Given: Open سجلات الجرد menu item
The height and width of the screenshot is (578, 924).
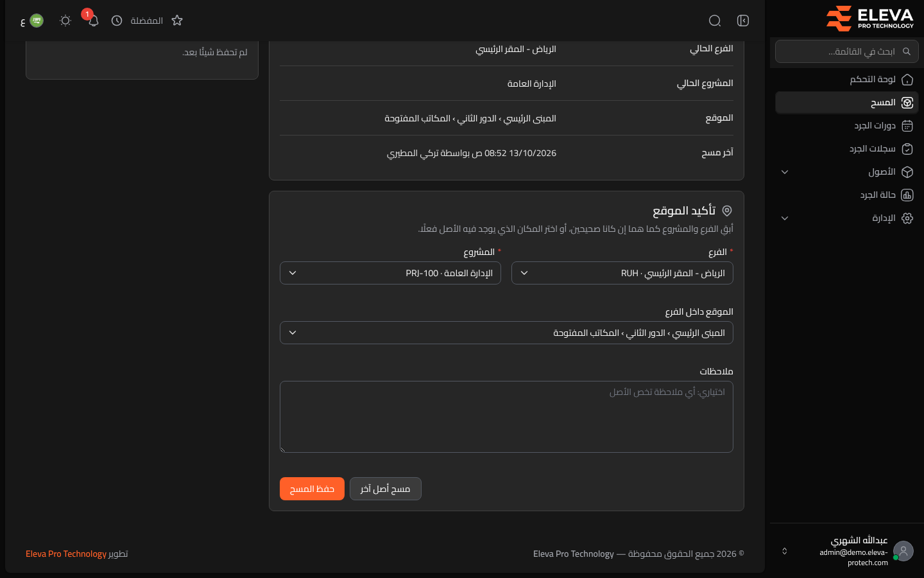Looking at the screenshot, I should pyautogui.click(x=847, y=149).
